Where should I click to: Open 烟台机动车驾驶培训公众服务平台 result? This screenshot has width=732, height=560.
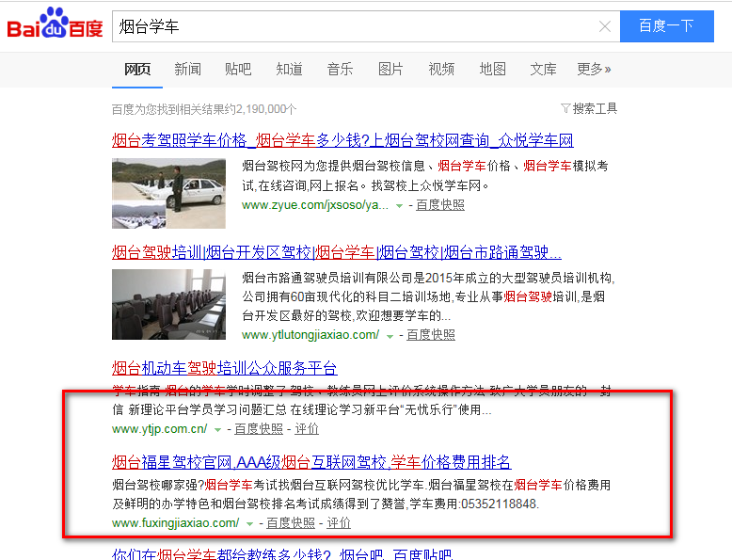pyautogui.click(x=225, y=368)
